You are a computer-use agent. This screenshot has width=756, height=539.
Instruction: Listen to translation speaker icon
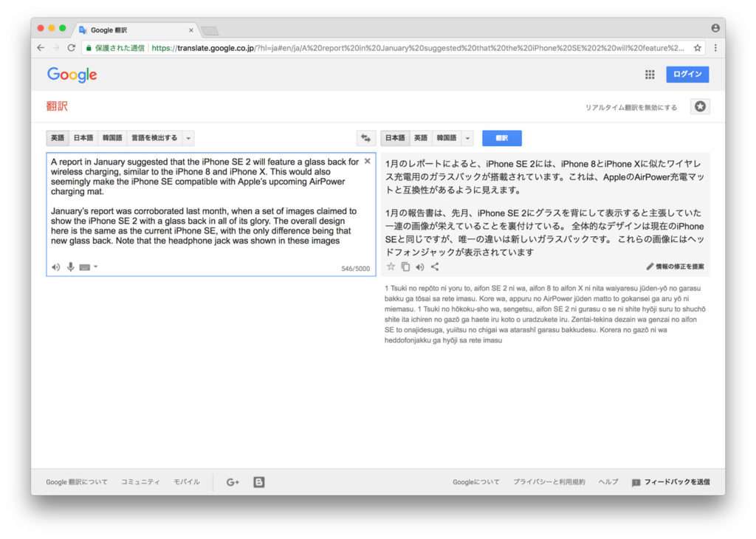[x=420, y=267]
